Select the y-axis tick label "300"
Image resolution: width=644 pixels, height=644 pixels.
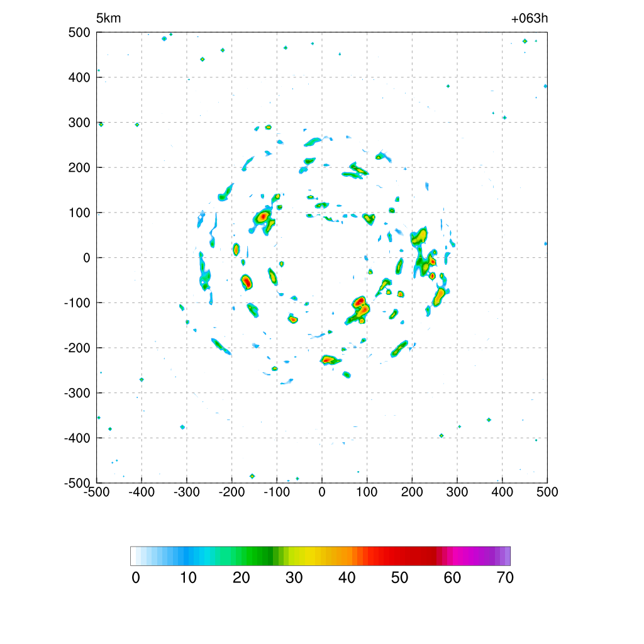point(79,123)
